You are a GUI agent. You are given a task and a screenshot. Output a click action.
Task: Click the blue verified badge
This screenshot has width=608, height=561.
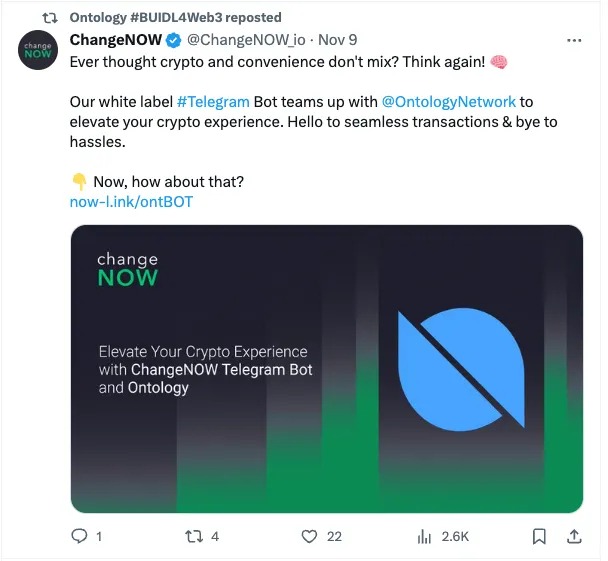(173, 41)
